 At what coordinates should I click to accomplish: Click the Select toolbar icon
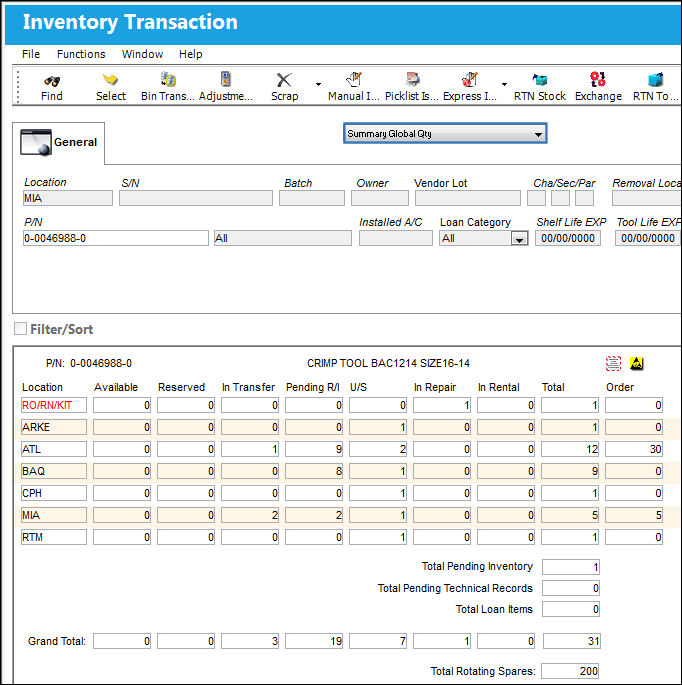click(111, 80)
